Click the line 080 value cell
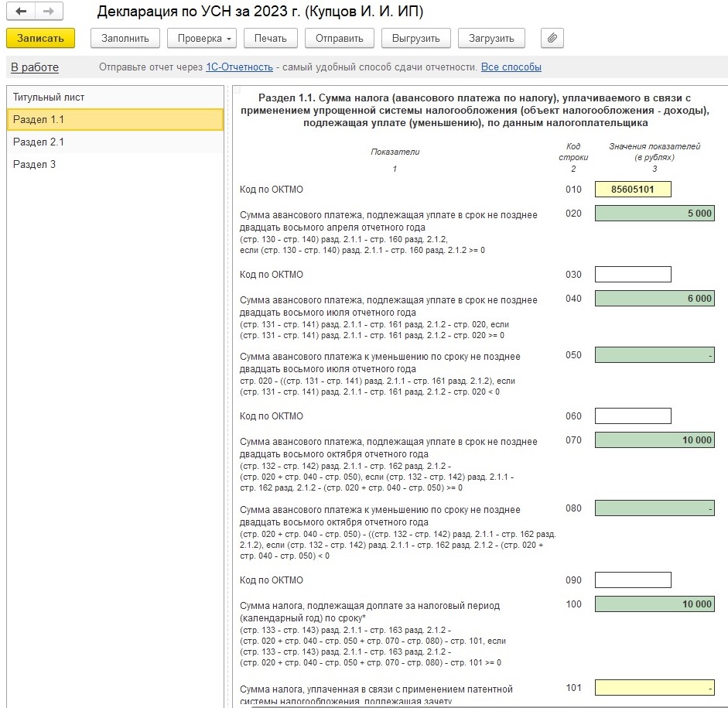The image size is (728, 708). click(x=655, y=508)
